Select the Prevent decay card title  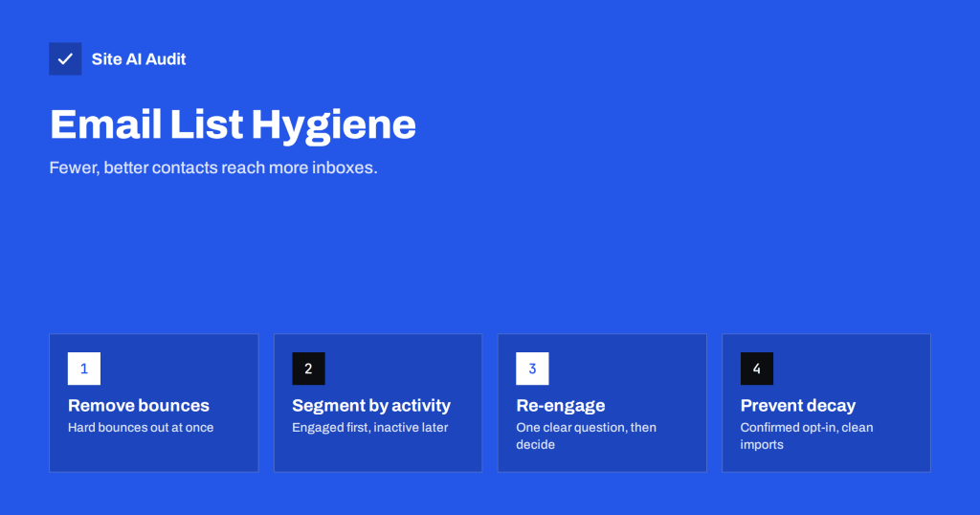point(798,406)
